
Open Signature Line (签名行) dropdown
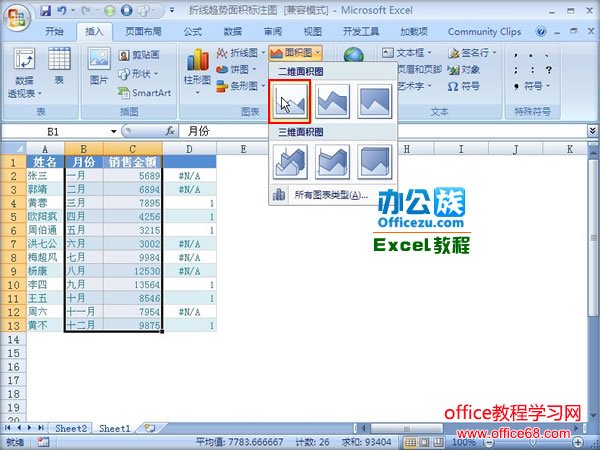pos(472,52)
